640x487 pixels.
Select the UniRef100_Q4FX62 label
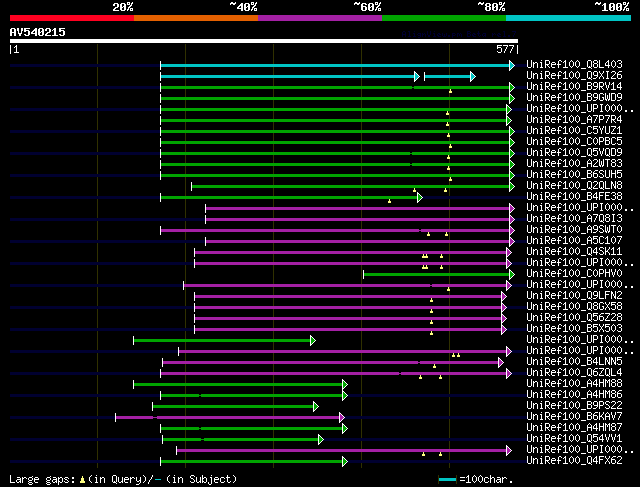[x=574, y=461]
